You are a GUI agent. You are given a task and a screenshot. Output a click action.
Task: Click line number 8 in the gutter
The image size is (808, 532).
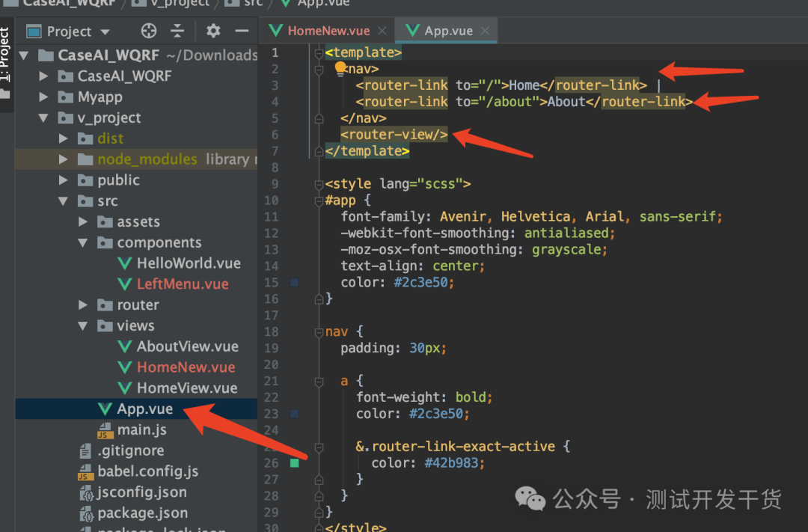point(275,168)
